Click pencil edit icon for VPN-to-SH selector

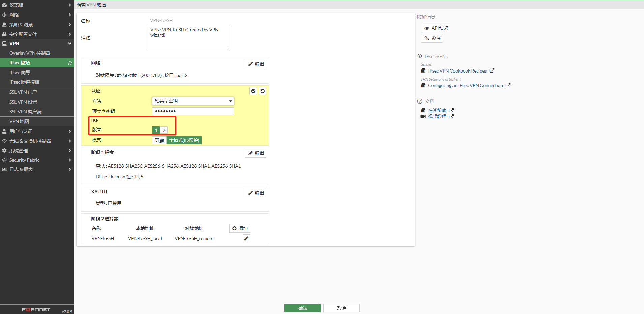click(x=246, y=239)
